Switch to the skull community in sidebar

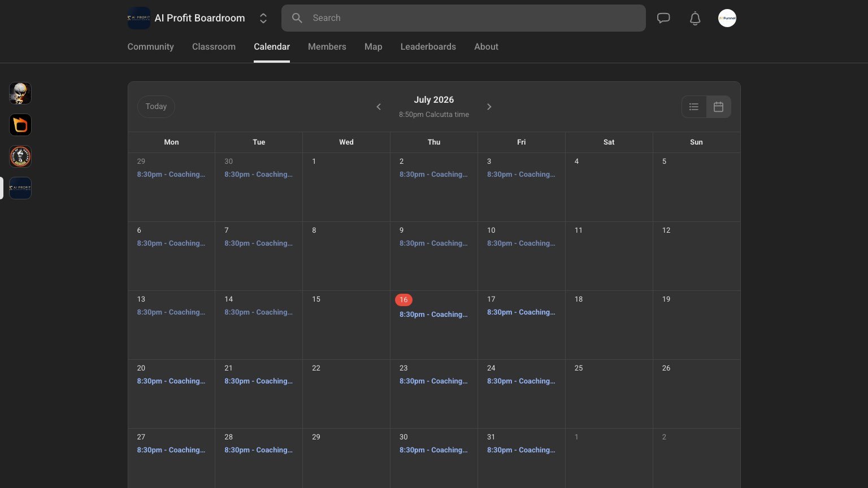[20, 93]
